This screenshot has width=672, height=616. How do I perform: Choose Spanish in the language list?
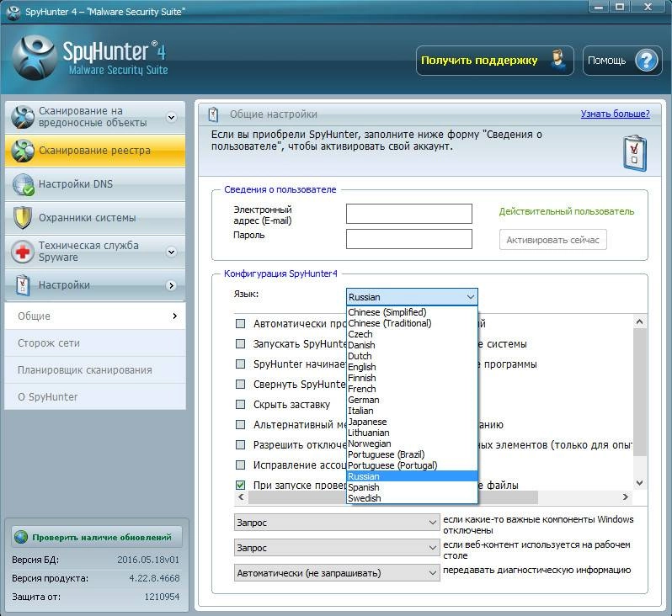click(x=412, y=487)
